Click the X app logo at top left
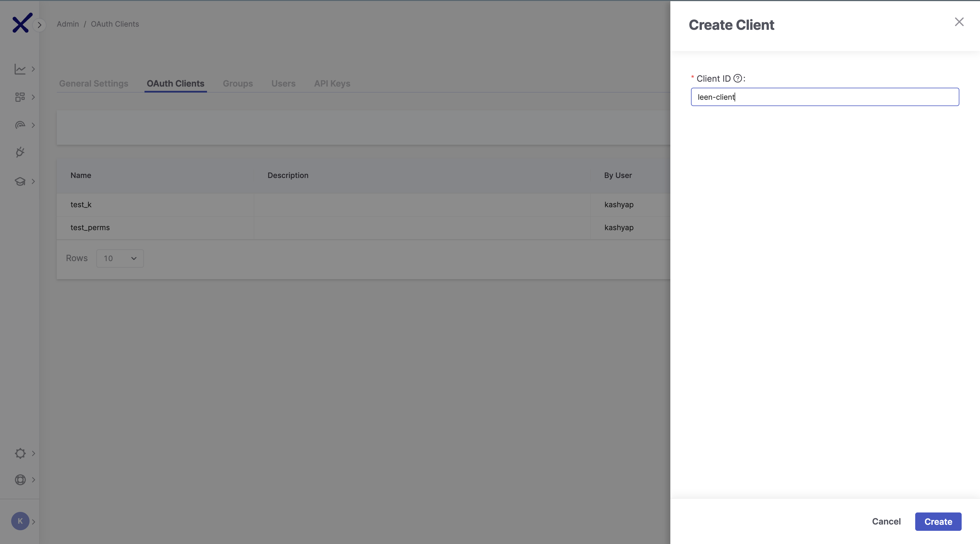Screen dimensions: 980x544 21,23
